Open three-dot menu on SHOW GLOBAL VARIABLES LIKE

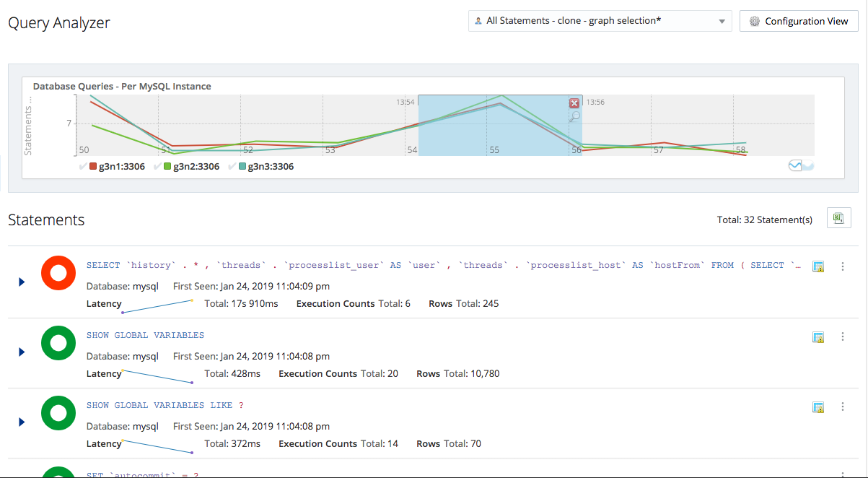pos(842,407)
